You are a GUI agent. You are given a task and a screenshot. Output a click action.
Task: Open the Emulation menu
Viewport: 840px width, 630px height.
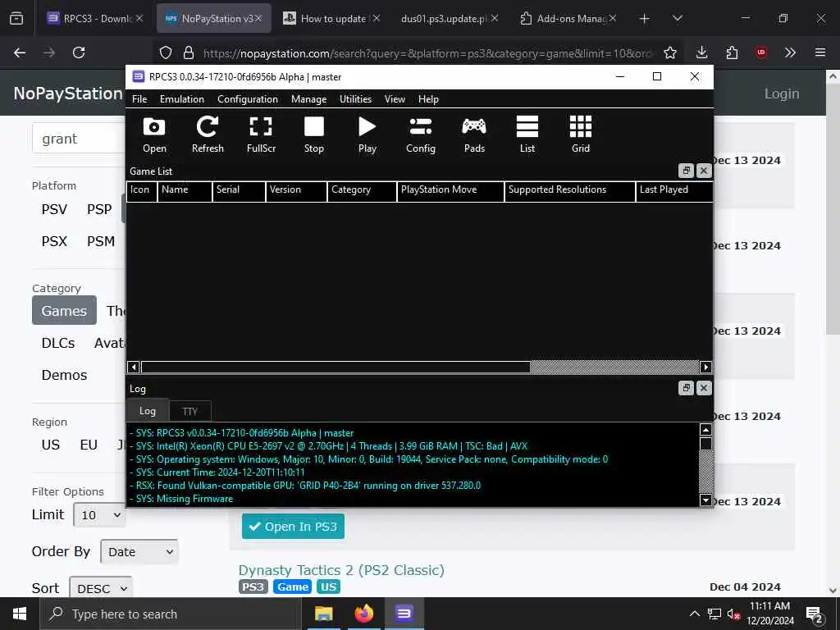click(x=181, y=99)
